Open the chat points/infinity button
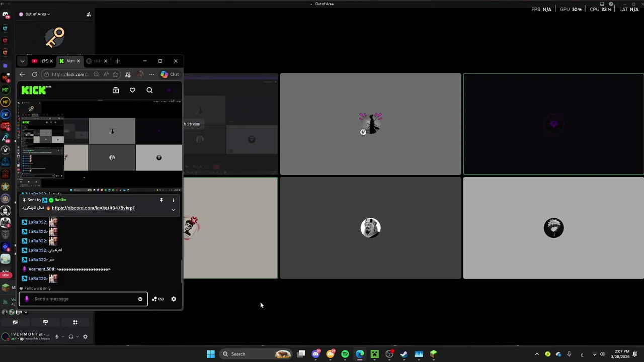The image size is (644, 362). pos(158,299)
